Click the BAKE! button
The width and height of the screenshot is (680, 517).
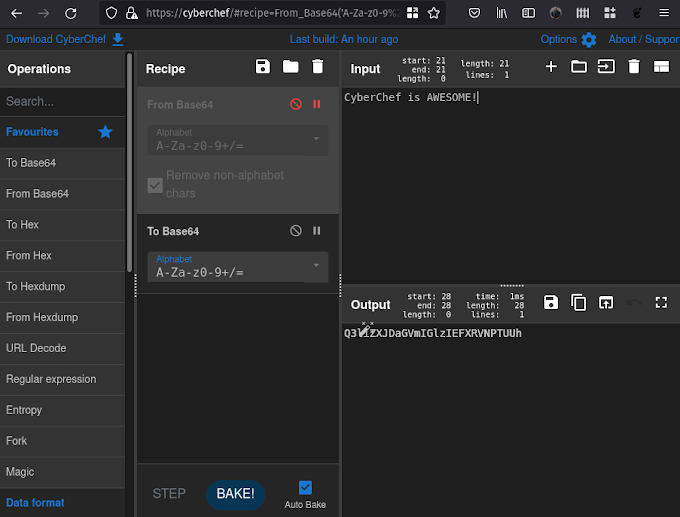pyautogui.click(x=235, y=494)
